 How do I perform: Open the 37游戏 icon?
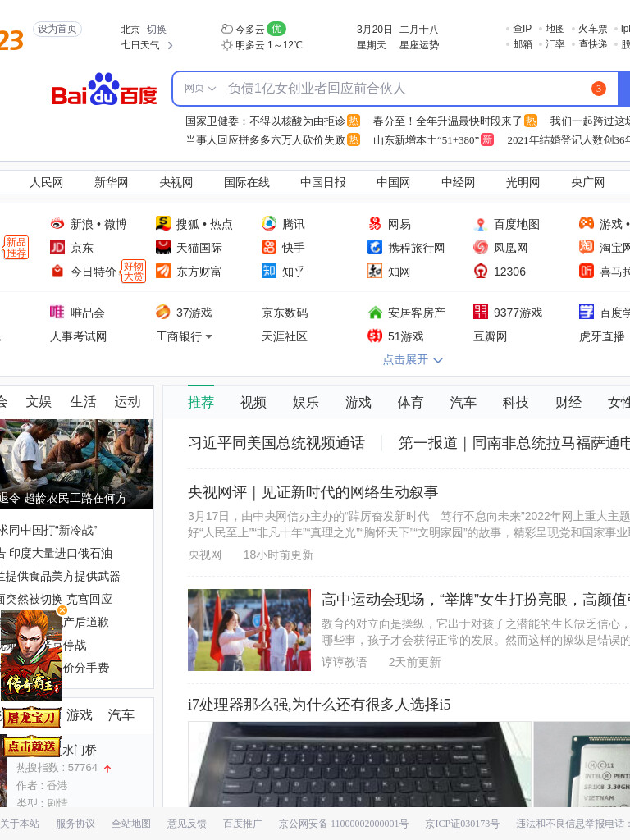click(x=163, y=312)
